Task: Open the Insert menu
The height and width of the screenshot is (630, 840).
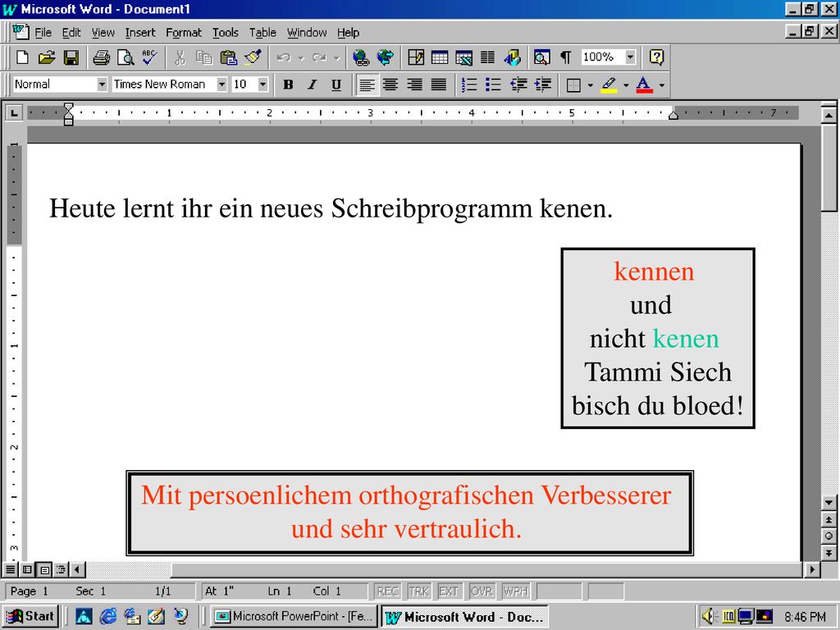Action: point(139,33)
